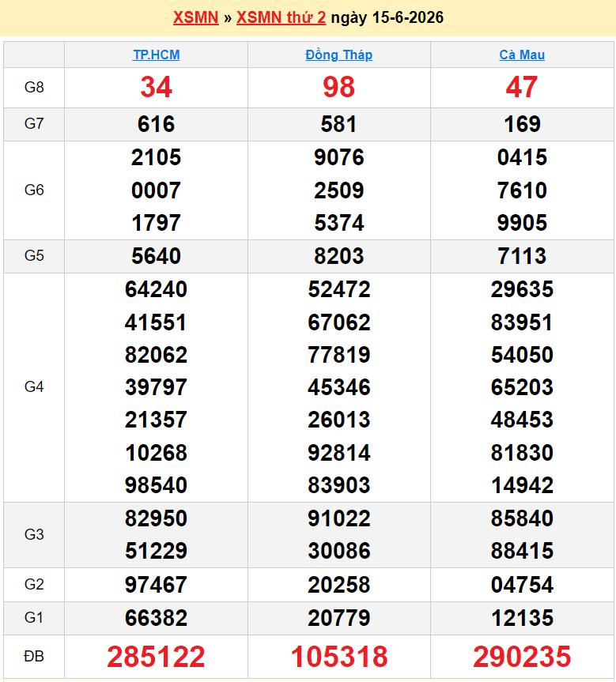Click the G4 row label
Screen dimensions: 616x682
point(34,386)
